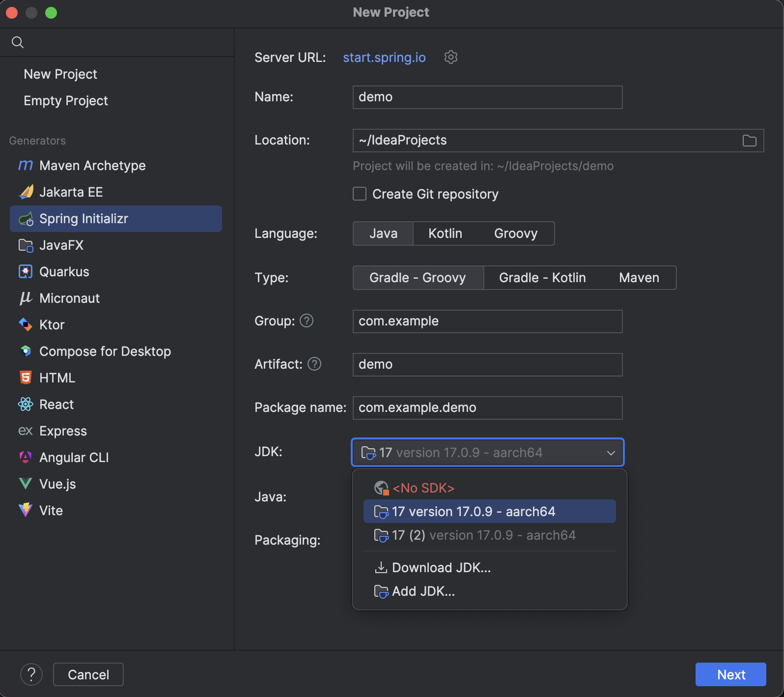Choose Maven build type
784x697 pixels.
tap(639, 278)
